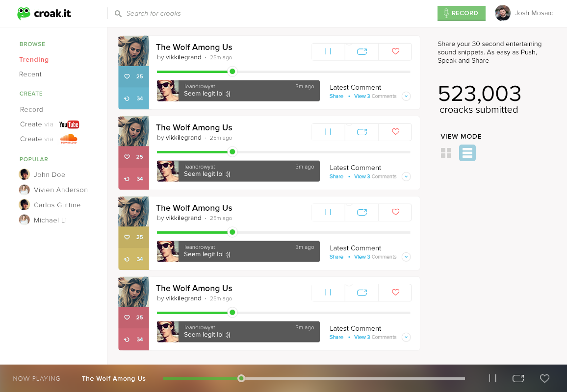
Task: Click share icon in now playing bar
Action: pyautogui.click(x=518, y=378)
